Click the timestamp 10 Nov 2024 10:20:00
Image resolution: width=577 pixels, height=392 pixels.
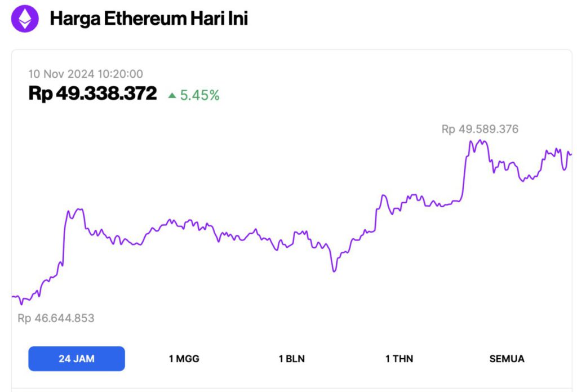coord(86,74)
